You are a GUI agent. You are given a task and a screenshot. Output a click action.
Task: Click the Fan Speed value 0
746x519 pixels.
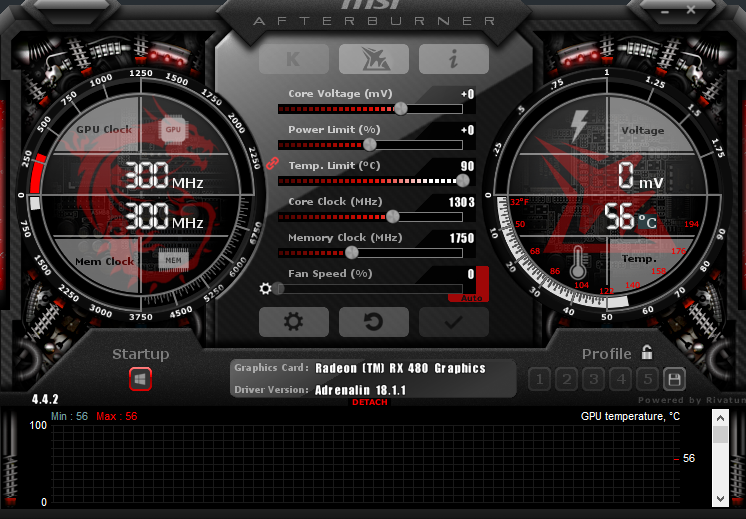[471, 274]
